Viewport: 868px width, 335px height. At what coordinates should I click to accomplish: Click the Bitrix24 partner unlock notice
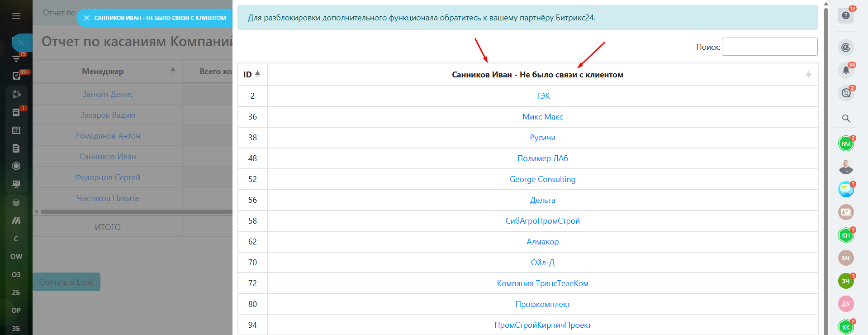(527, 18)
